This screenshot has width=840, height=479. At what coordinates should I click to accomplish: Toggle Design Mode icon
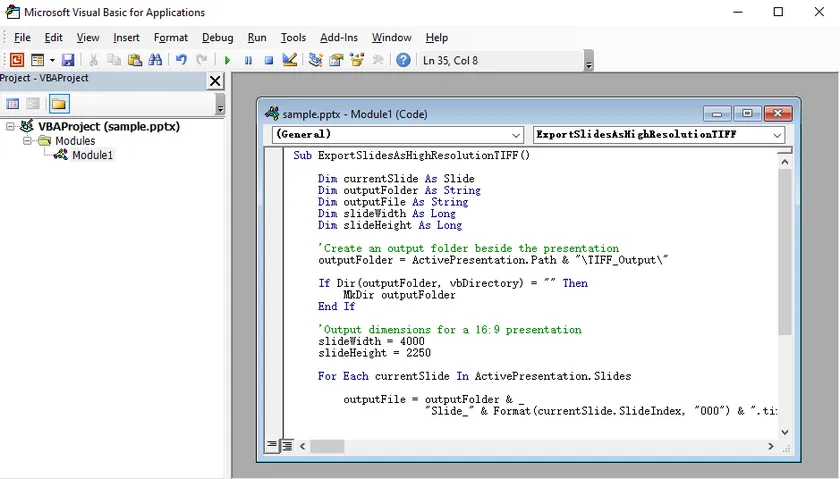click(290, 60)
